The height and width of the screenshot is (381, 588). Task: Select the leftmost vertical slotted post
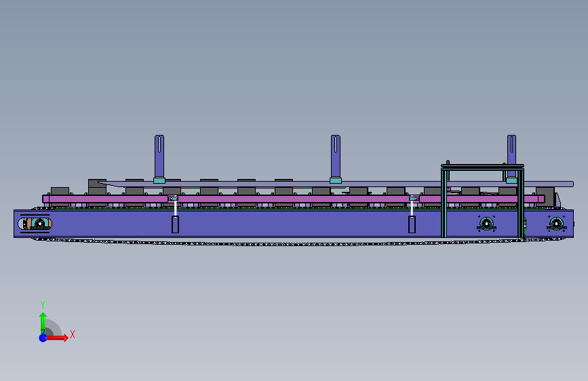(159, 157)
